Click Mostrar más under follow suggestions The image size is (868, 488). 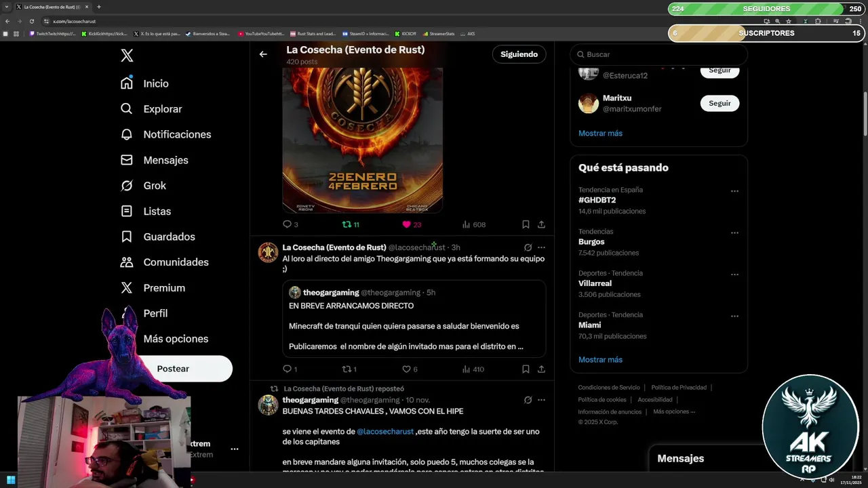coord(600,134)
